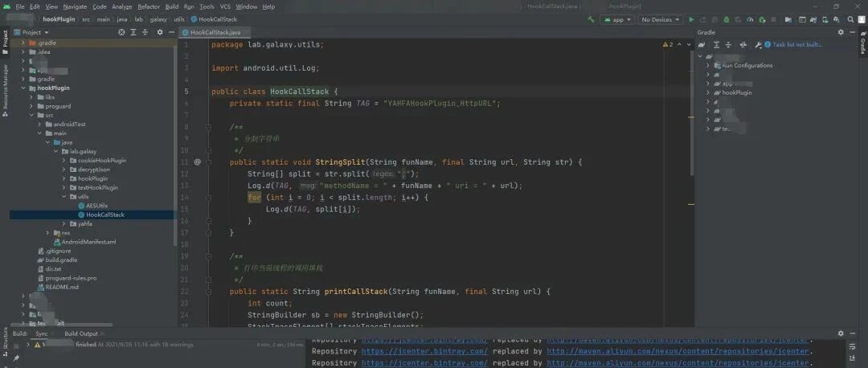Fold StringSplit method at line 11
868x368 pixels.
pos(209,162)
